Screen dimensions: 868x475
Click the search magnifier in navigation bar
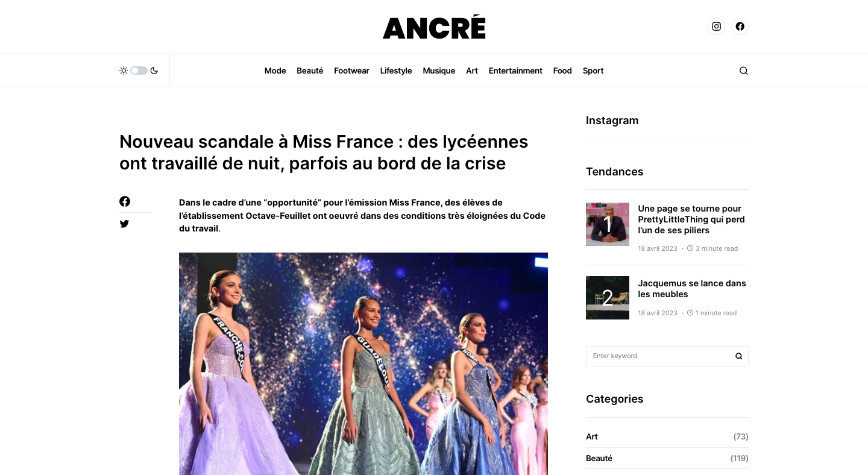pyautogui.click(x=743, y=71)
